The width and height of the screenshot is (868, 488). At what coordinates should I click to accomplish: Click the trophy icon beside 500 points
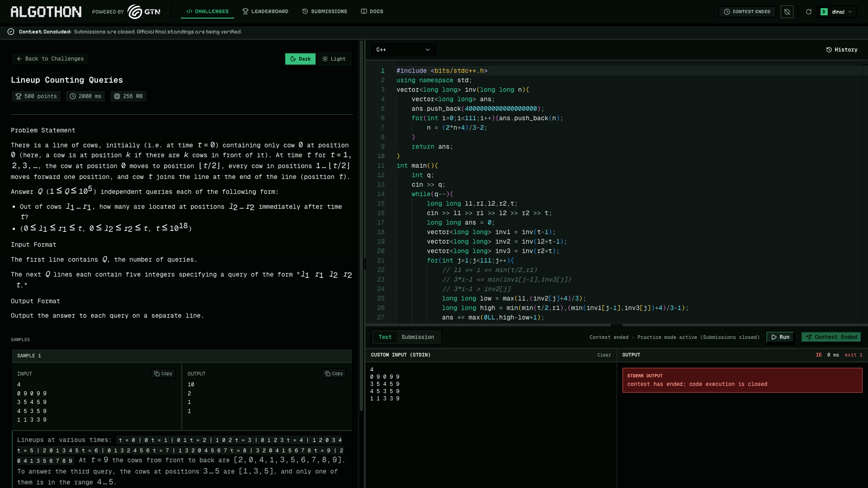[x=19, y=96]
